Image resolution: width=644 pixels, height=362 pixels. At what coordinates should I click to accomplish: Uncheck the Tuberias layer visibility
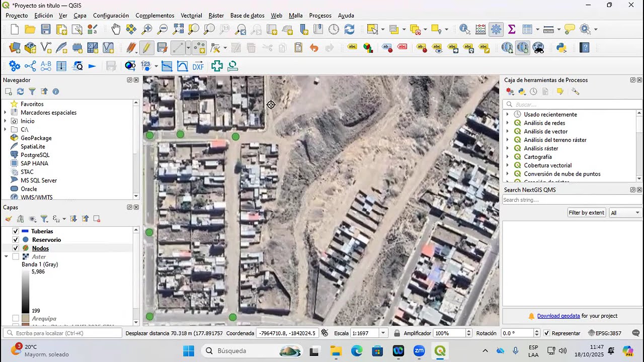16,231
